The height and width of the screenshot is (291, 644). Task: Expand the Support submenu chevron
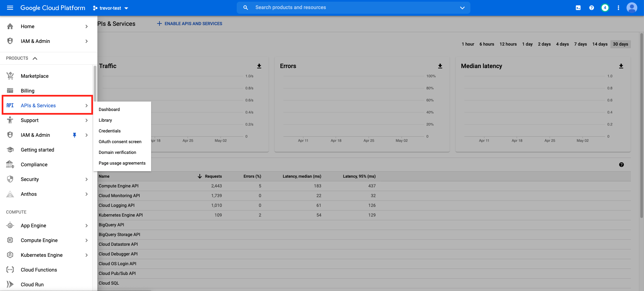coord(87,120)
